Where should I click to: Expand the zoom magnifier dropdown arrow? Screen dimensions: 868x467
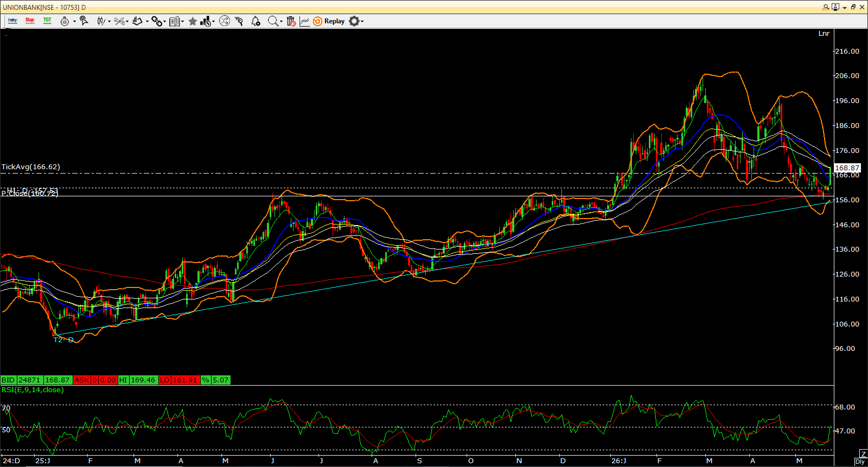click(x=281, y=22)
